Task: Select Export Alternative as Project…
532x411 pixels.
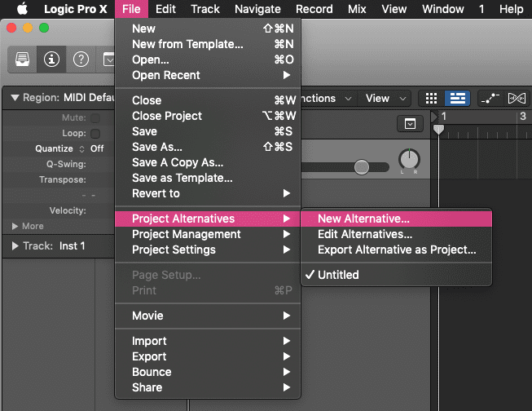Action: [x=396, y=250]
